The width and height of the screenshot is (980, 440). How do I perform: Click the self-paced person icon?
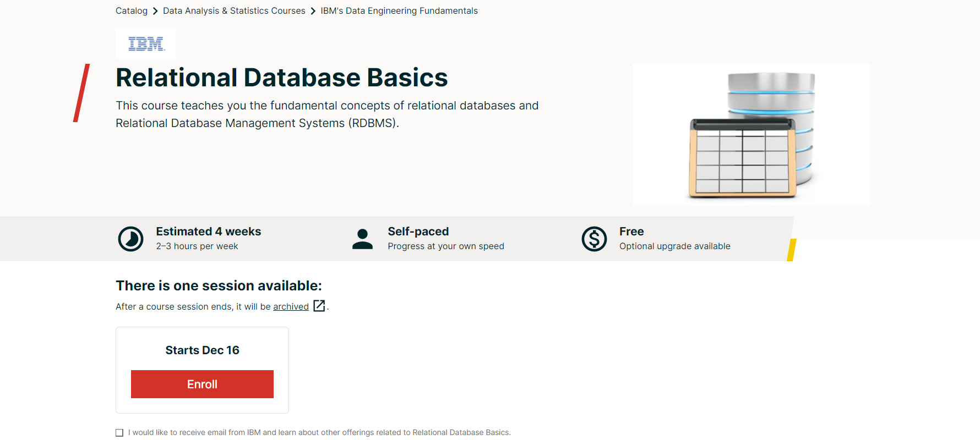(362, 239)
